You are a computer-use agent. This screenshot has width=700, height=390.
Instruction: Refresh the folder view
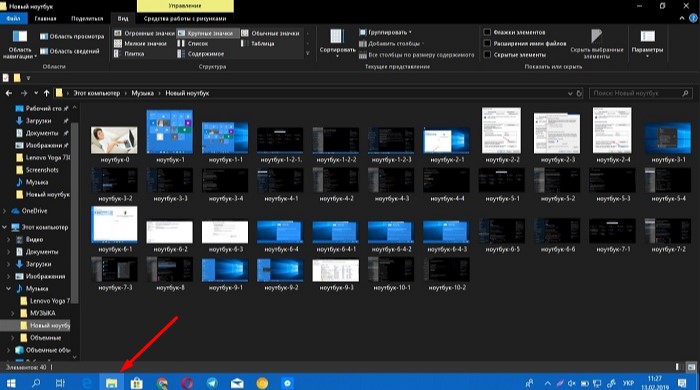(x=579, y=93)
